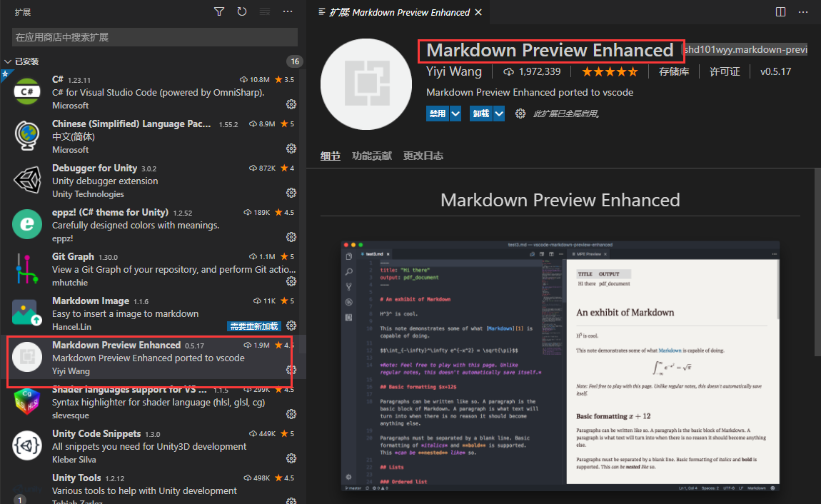Select eppz! C# theme for Unity
This screenshot has width=821, height=504.
click(152, 225)
